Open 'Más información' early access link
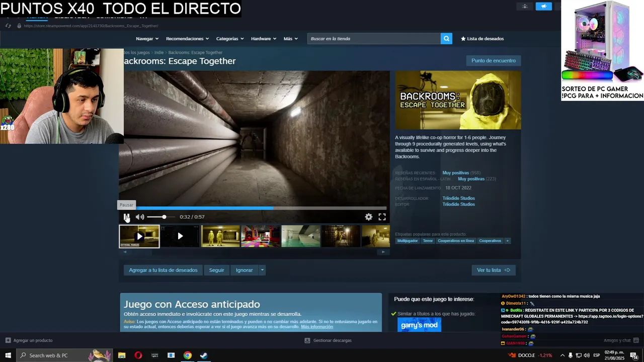Image resolution: width=644 pixels, height=362 pixels. (x=317, y=327)
